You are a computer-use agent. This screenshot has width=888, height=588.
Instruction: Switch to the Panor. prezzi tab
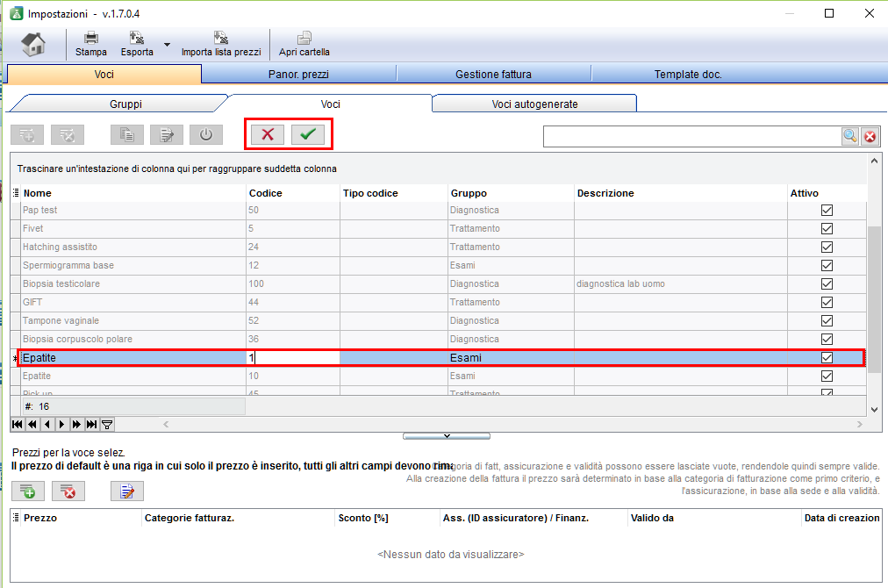click(x=298, y=75)
